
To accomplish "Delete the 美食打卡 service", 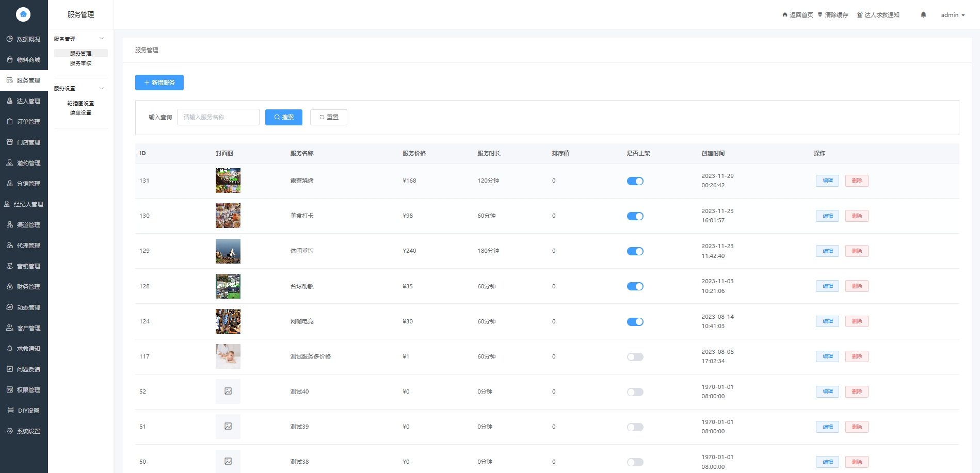I will pos(857,216).
